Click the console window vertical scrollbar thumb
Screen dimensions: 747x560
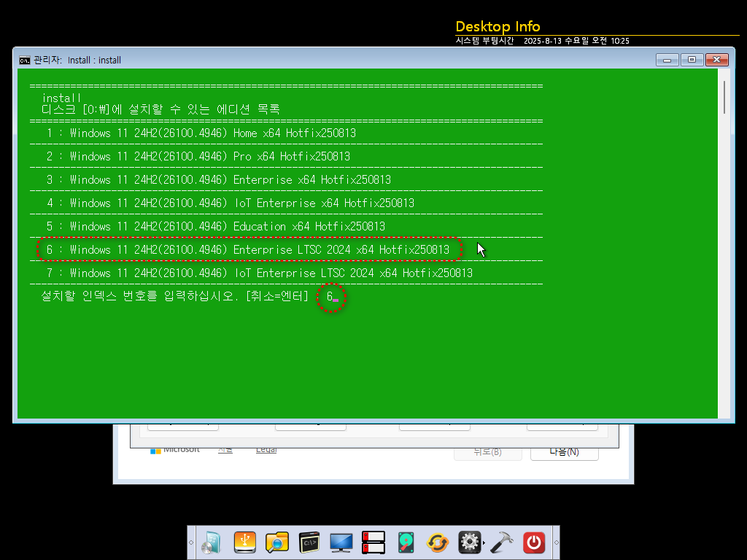point(724,97)
